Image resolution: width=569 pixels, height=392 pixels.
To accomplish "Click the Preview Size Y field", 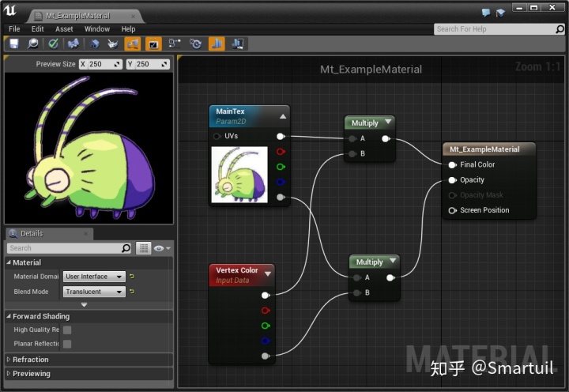I will pyautogui.click(x=148, y=64).
